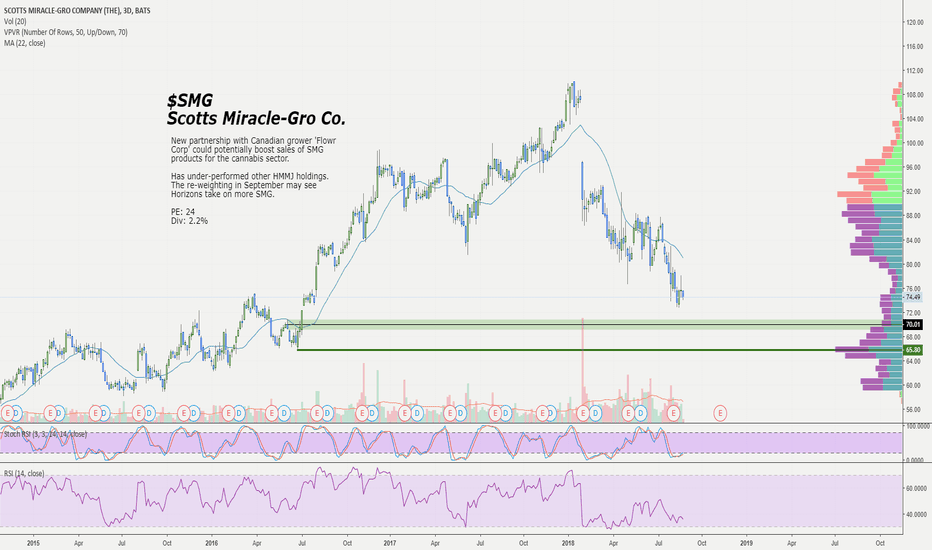Click the 'PE: 24' annotation
The height and width of the screenshot is (550, 932).
click(x=182, y=212)
